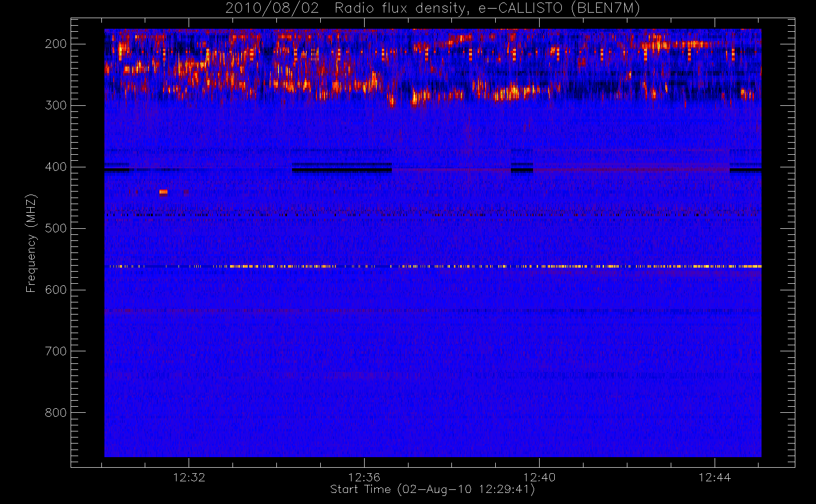Click the yellow interference line near 560 MHz
The height and width of the screenshot is (504, 816).
(x=433, y=266)
